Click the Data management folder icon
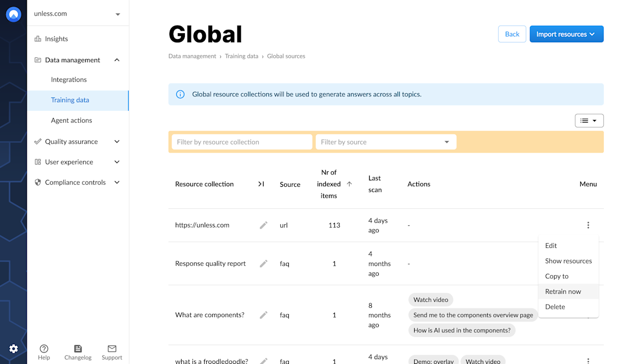The image size is (643, 364). [x=38, y=60]
